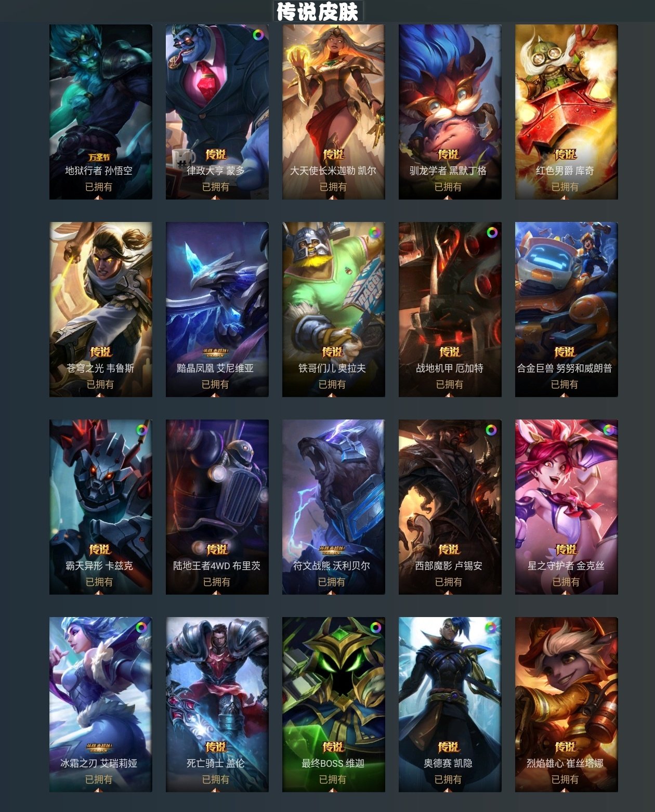
Task: Click 已拥有 label under 死亡骑士 盖伦
Action: point(216,779)
